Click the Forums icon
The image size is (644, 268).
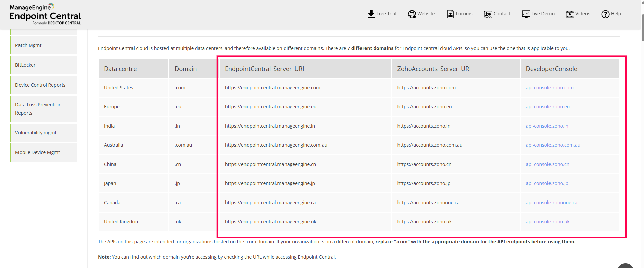pyautogui.click(x=450, y=14)
